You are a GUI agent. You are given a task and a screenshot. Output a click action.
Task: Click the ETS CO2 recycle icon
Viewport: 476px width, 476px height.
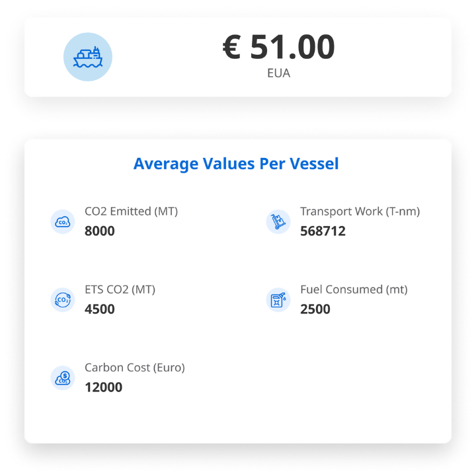coord(63,299)
